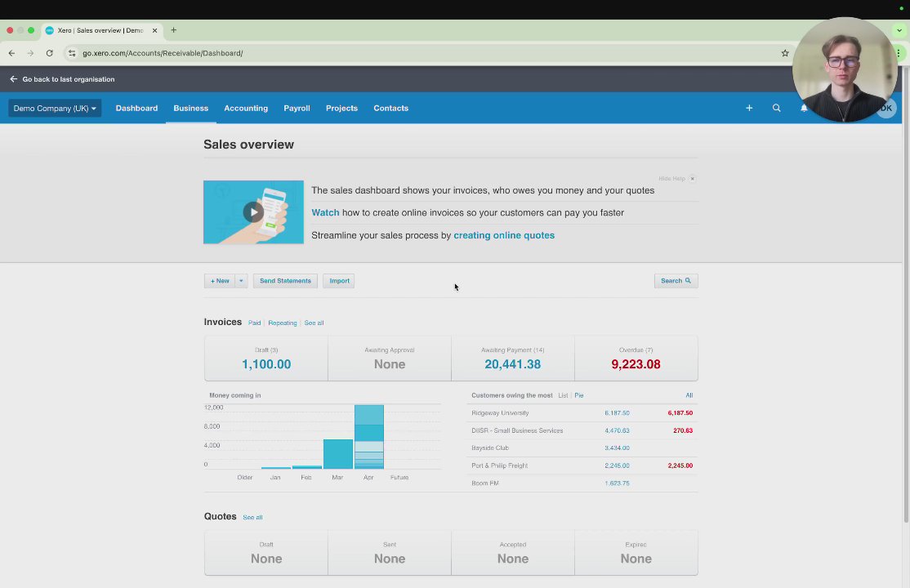The width and height of the screenshot is (910, 588).
Task: Open Xero global search magnifier
Action: (x=777, y=108)
